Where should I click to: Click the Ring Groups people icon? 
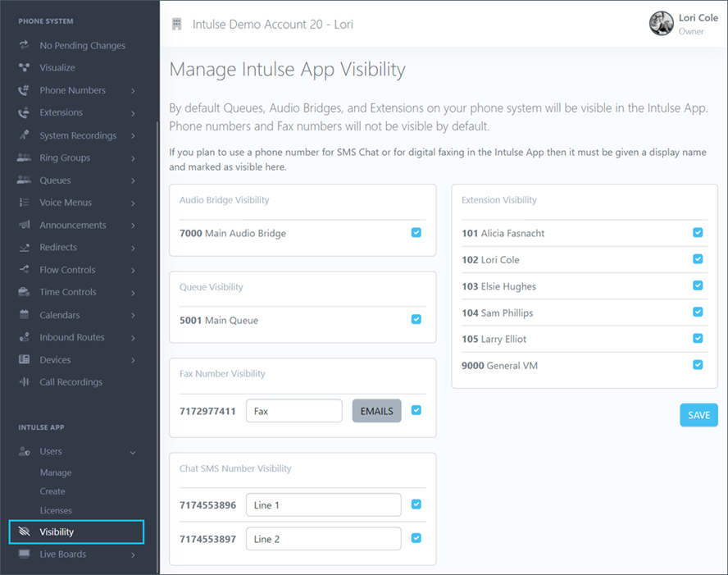coord(24,157)
